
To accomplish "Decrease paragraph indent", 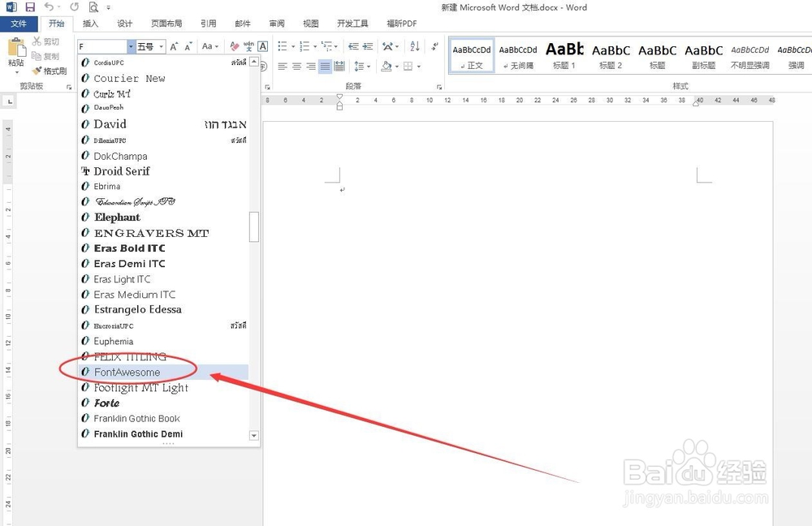I will 353,46.
